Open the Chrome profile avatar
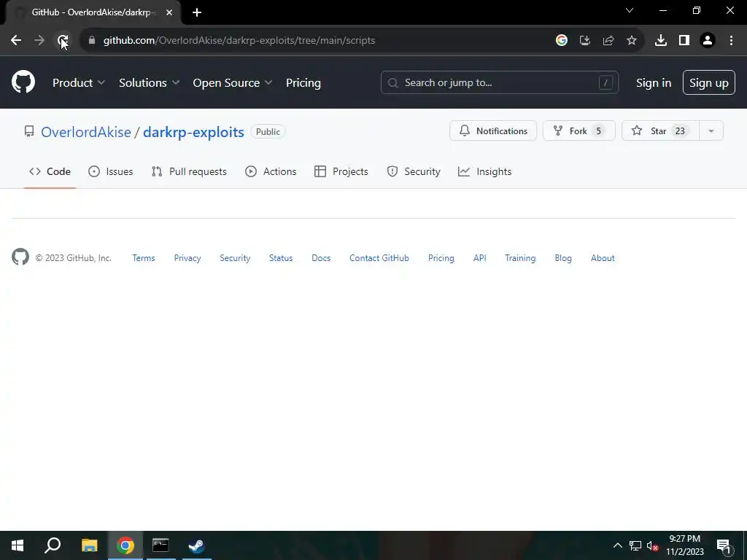This screenshot has height=560, width=747. tap(708, 41)
